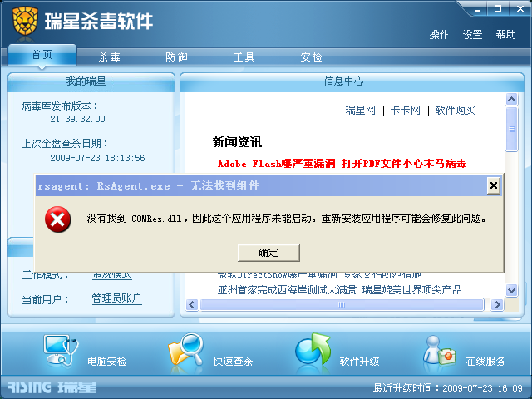The width and height of the screenshot is (532, 399).
Task: Click the horizontal scrollbar thumb
Action: pyautogui.click(x=342, y=305)
